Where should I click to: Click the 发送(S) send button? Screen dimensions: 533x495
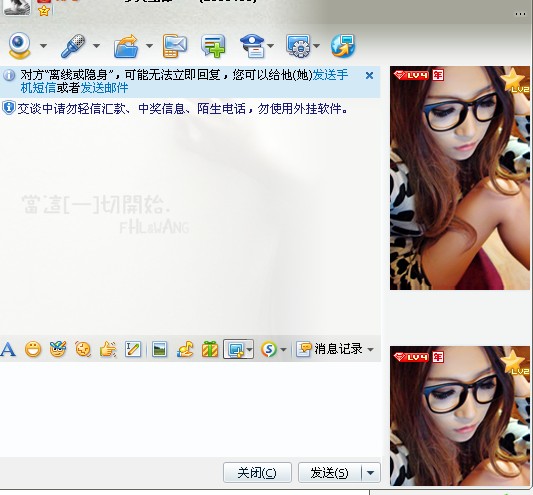pyautogui.click(x=329, y=472)
